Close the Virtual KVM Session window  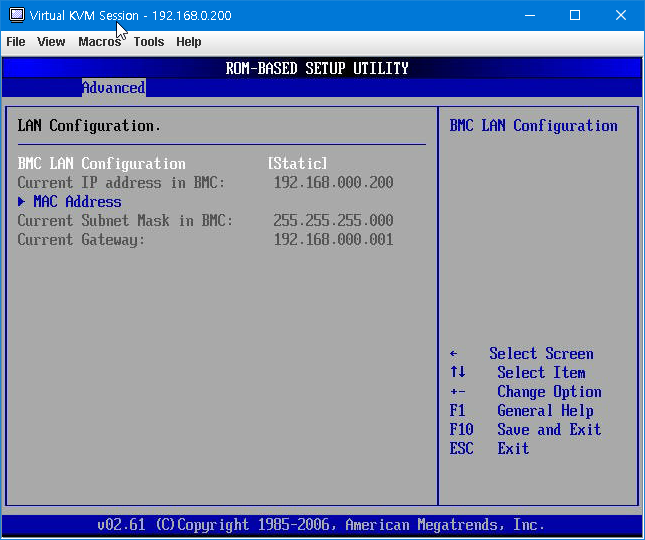621,15
